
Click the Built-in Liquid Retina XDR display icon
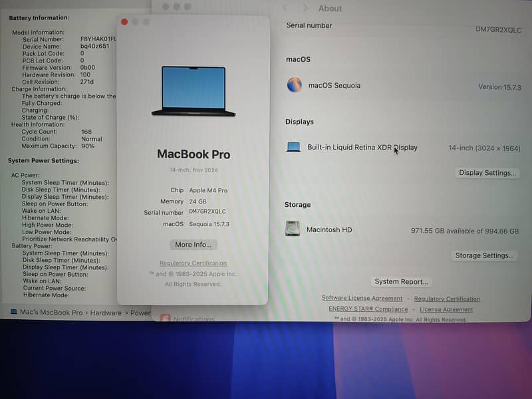click(293, 147)
